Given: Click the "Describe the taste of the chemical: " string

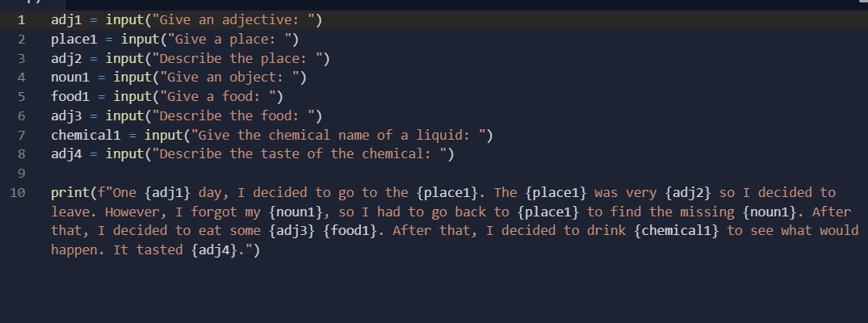Looking at the screenshot, I should (x=300, y=154).
